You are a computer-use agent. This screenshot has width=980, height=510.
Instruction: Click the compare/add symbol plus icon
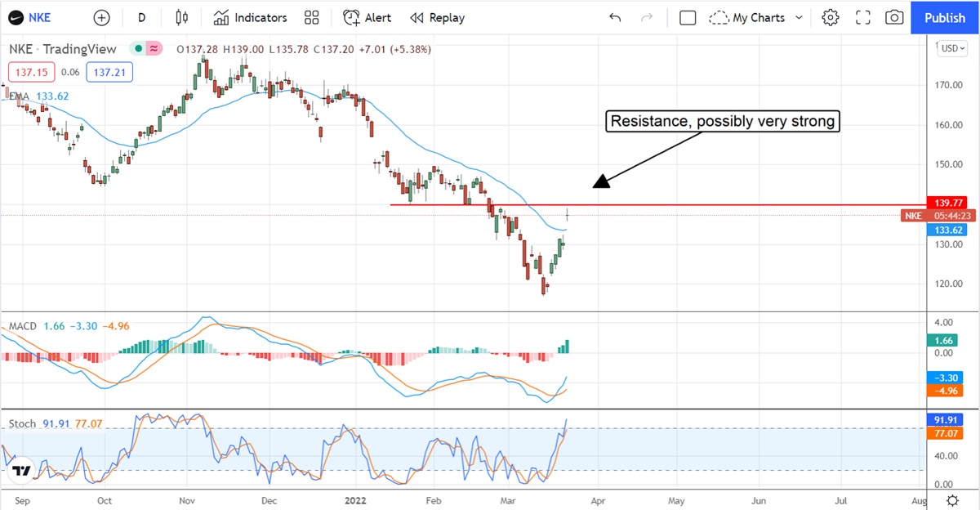[x=101, y=17]
